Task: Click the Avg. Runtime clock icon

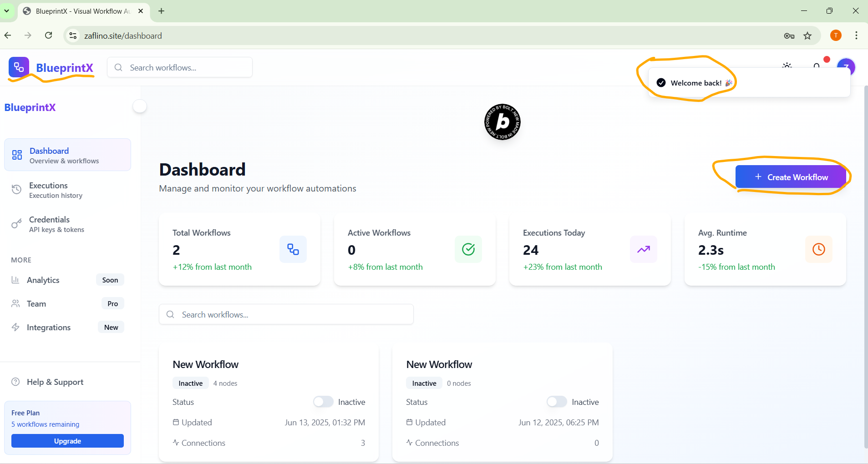Action: point(819,249)
